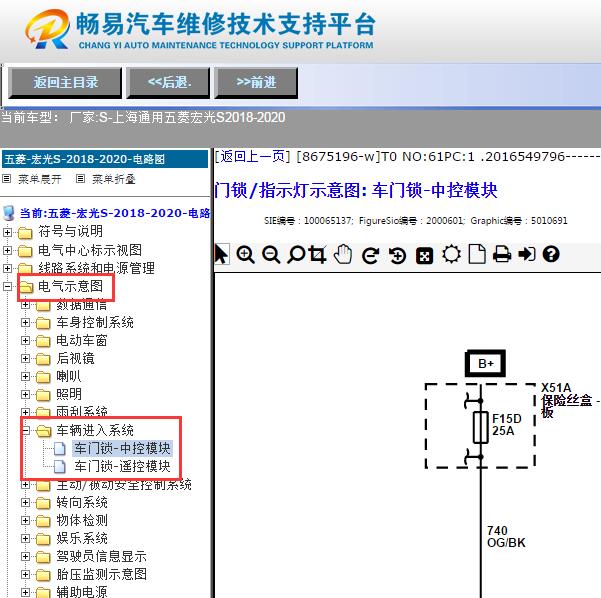Select the 电气示意图 folder label
This screenshot has width=601, height=598.
[71, 286]
